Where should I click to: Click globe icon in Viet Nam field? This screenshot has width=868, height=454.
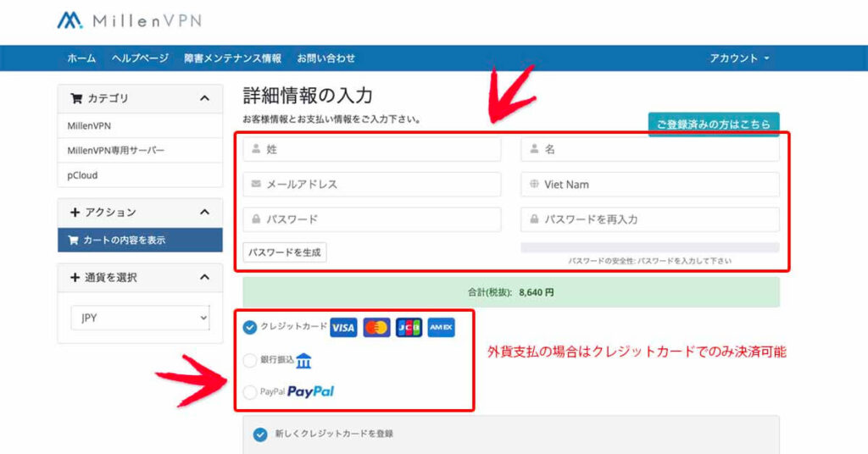[x=534, y=184]
